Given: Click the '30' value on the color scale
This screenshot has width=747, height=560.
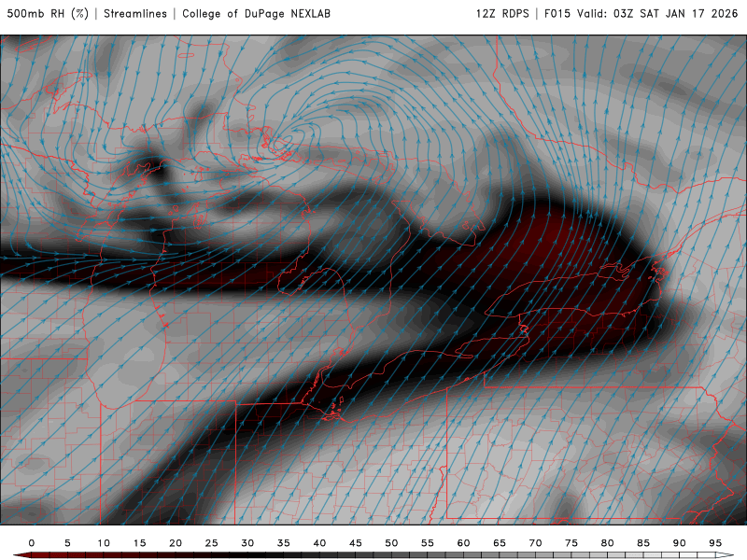Looking at the screenshot, I should tap(247, 543).
